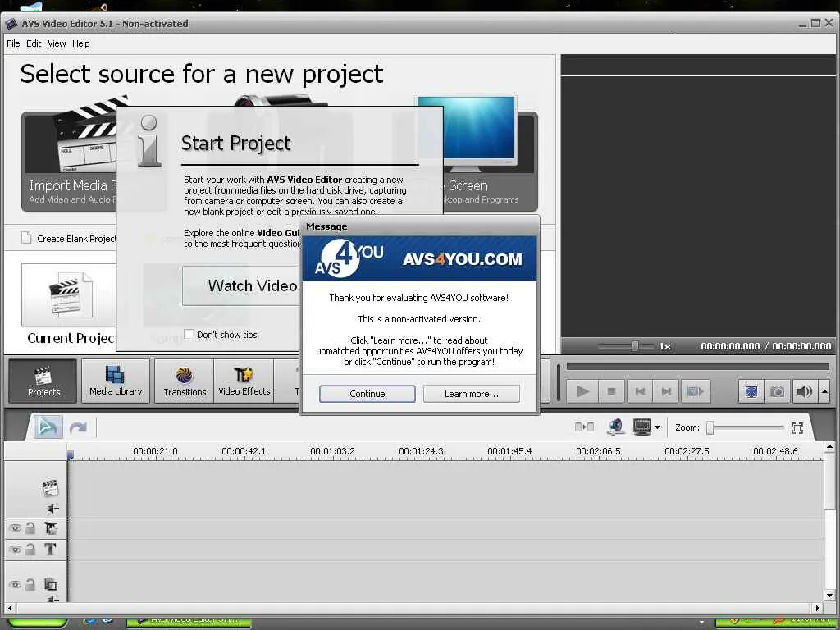Click Learn more... in the Message dialog
The height and width of the screenshot is (630, 840).
pyautogui.click(x=472, y=394)
